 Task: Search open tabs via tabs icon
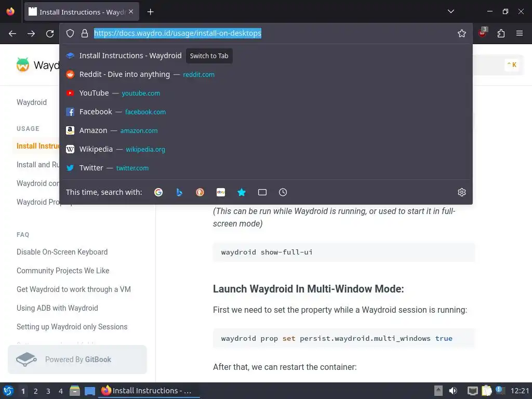coord(262,192)
